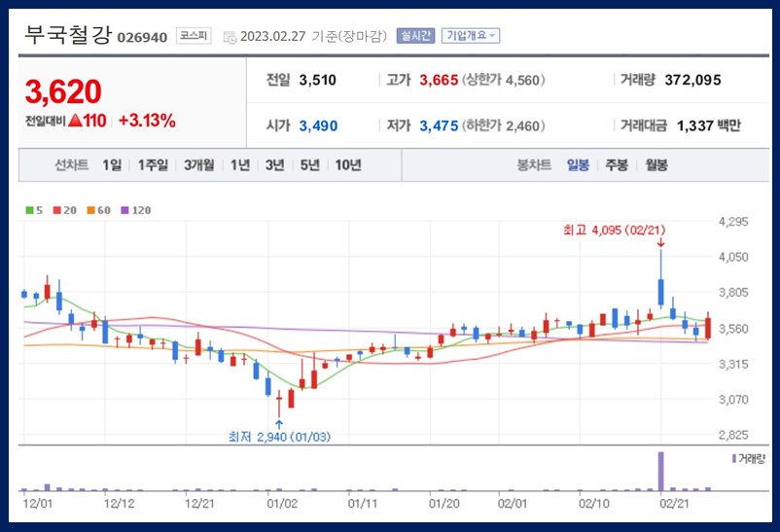The height and width of the screenshot is (532, 780).
Task: Click the 시가 3,490 value
Action: 318,125
